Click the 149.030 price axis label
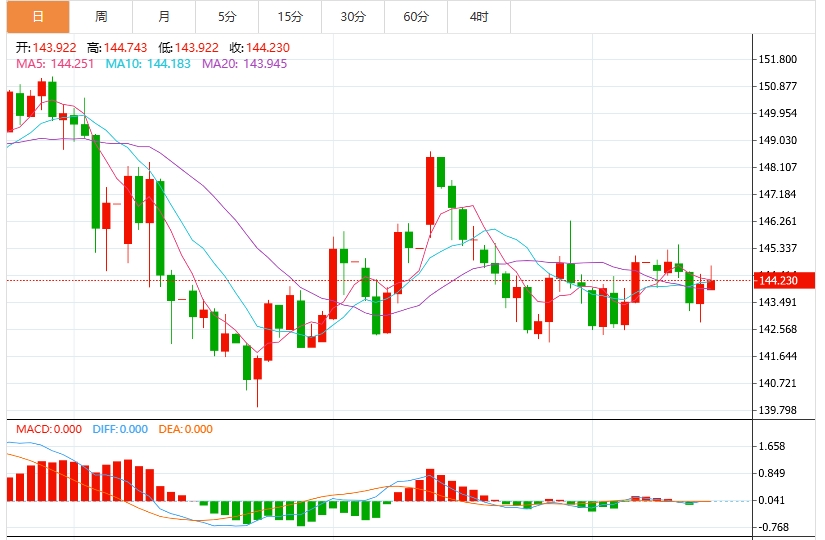Viewport: 825px width, 540px height. pyautogui.click(x=778, y=141)
